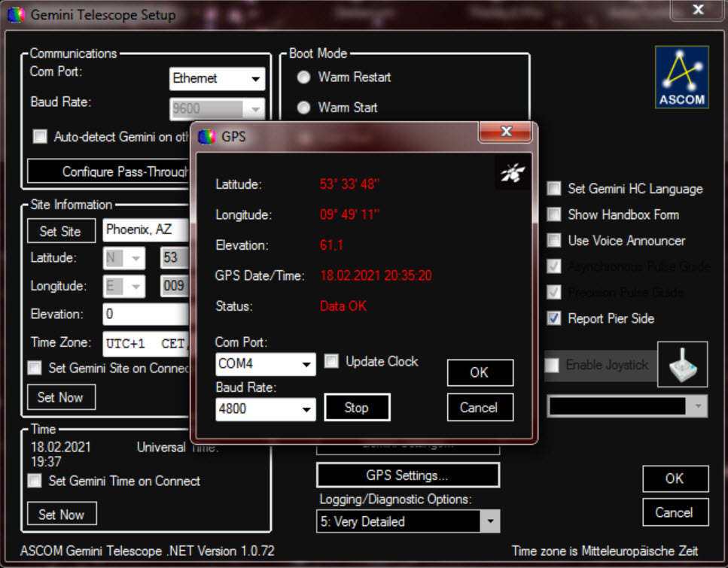Open the Ethernet Com Port dropdown
Screen dimensions: 728x568
[x=255, y=78]
